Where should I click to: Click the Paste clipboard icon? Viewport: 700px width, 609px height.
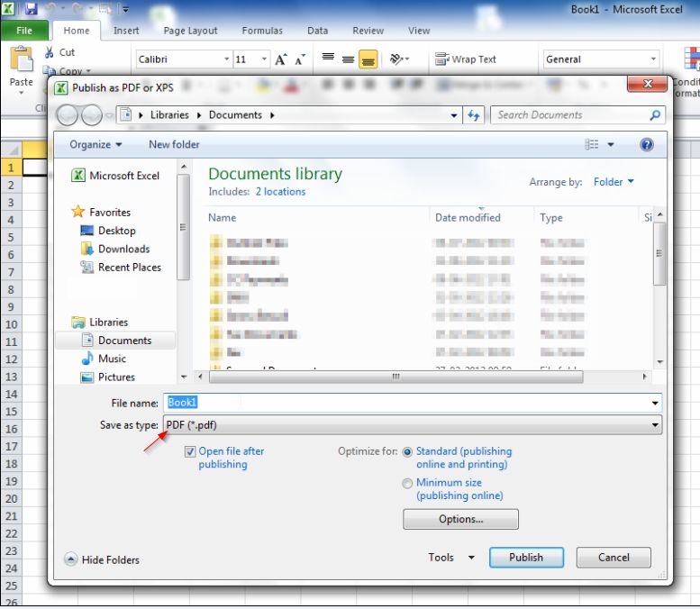tap(22, 59)
